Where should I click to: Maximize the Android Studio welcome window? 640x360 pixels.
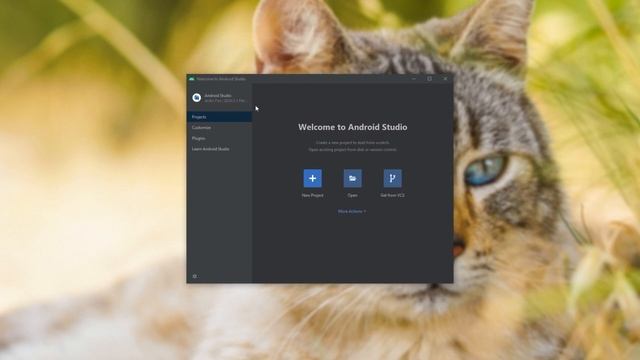pos(429,79)
